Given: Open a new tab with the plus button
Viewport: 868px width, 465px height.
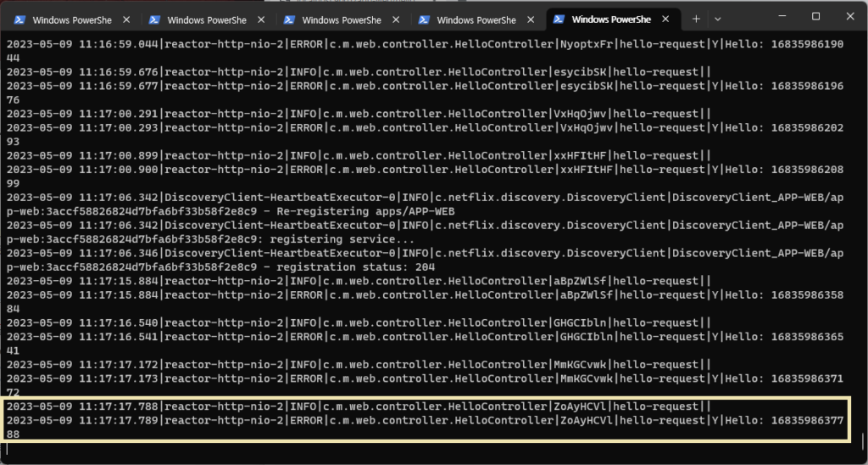Looking at the screenshot, I should [697, 20].
